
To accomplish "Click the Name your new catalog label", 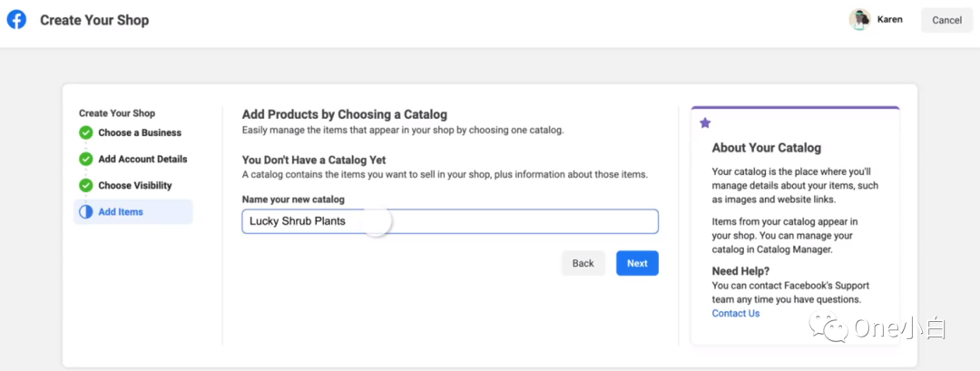I will point(293,199).
